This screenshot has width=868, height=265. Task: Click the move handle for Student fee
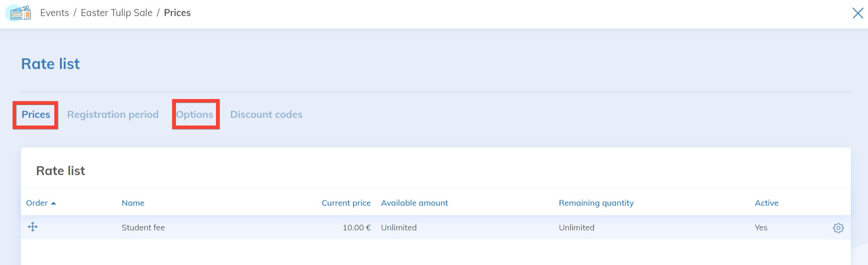click(x=33, y=227)
